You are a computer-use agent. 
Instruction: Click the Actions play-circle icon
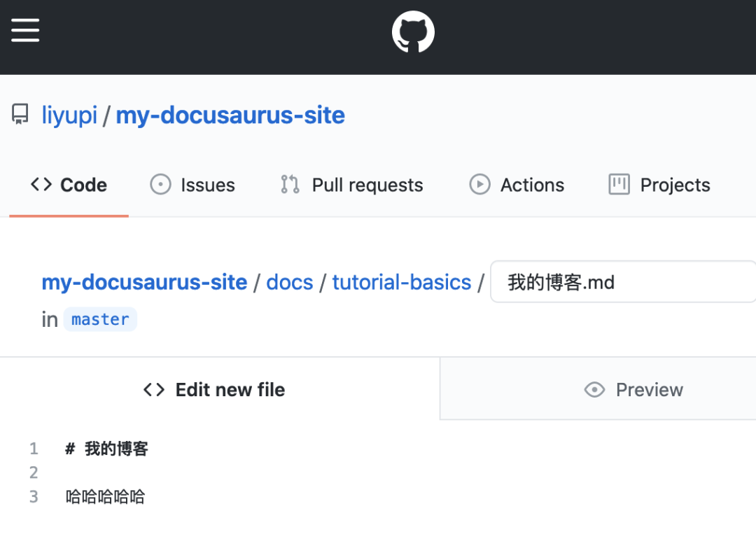(x=479, y=185)
